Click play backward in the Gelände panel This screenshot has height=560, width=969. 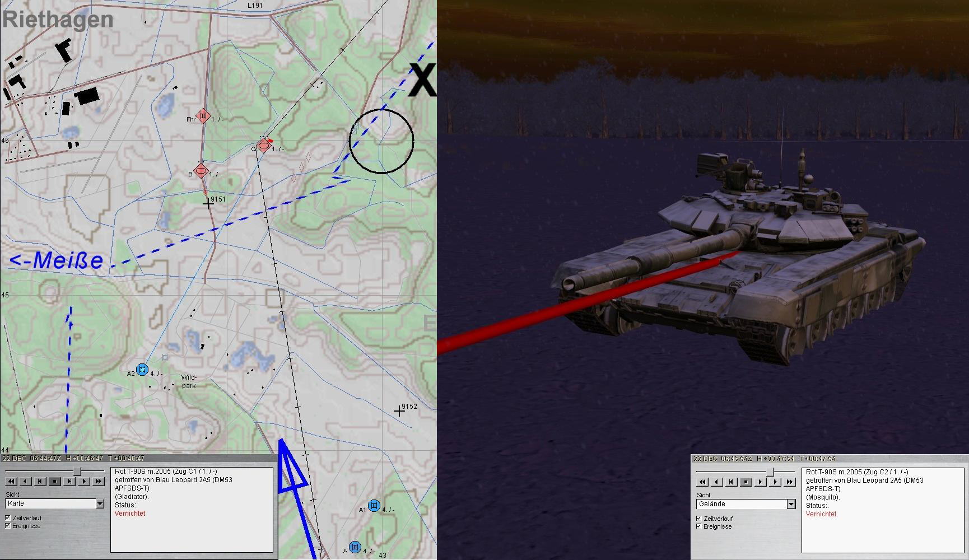tap(717, 482)
